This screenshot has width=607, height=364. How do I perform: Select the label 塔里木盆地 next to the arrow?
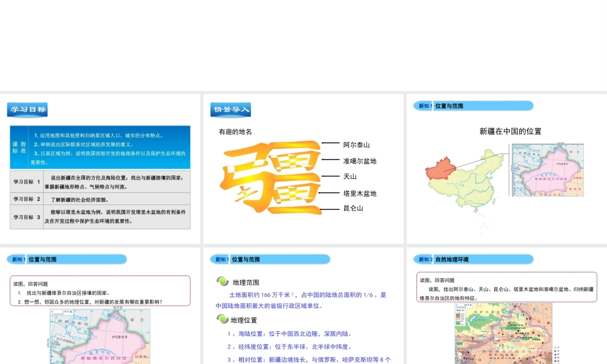point(359,193)
